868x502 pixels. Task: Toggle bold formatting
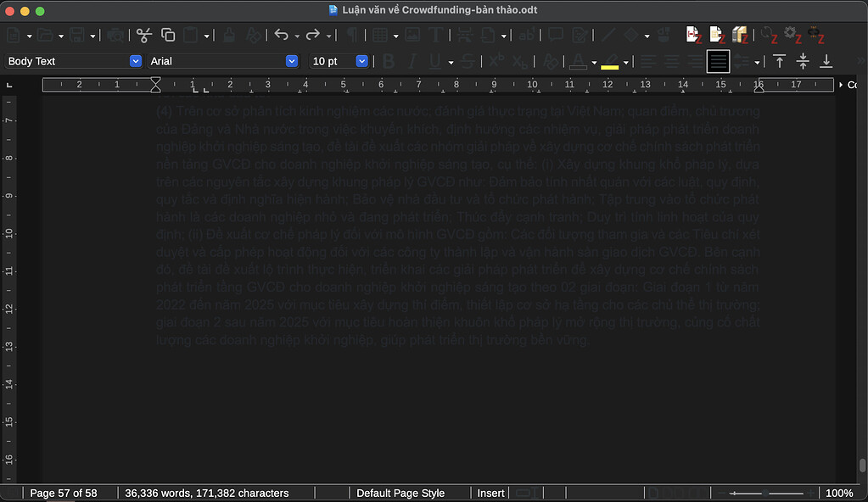[x=388, y=60]
